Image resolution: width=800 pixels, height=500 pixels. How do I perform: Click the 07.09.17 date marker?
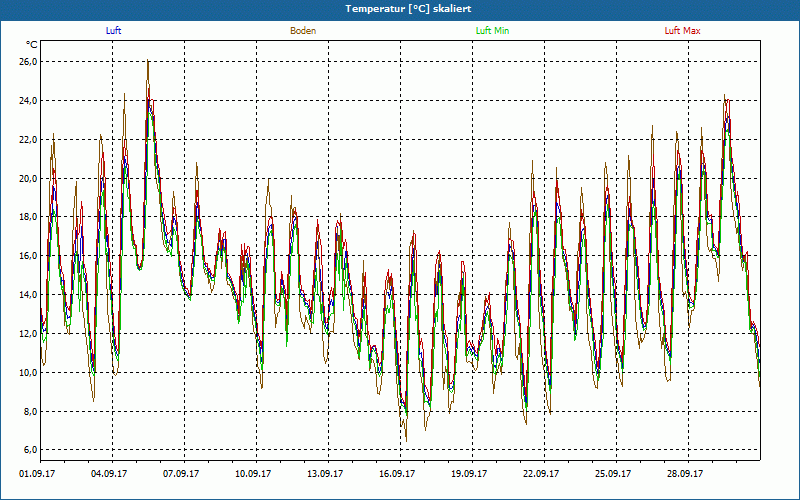pos(182,475)
